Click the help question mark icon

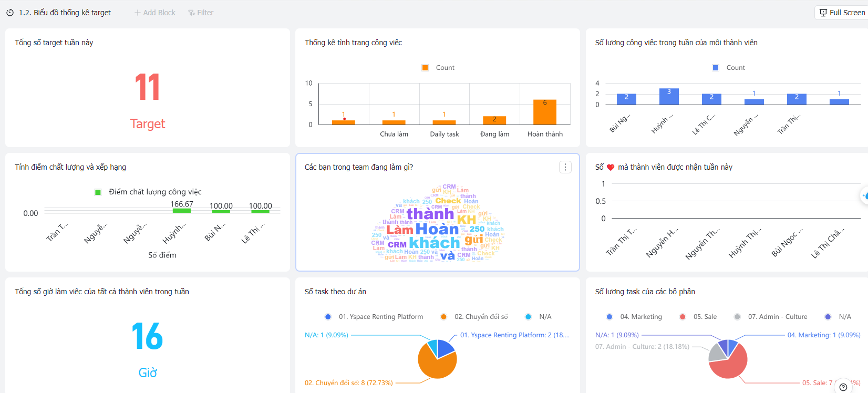(x=843, y=387)
